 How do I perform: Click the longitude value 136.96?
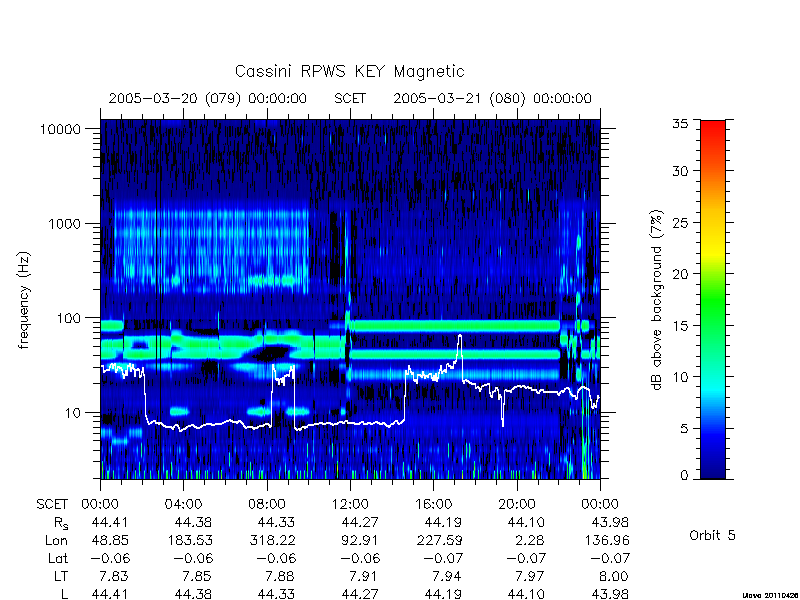607,540
